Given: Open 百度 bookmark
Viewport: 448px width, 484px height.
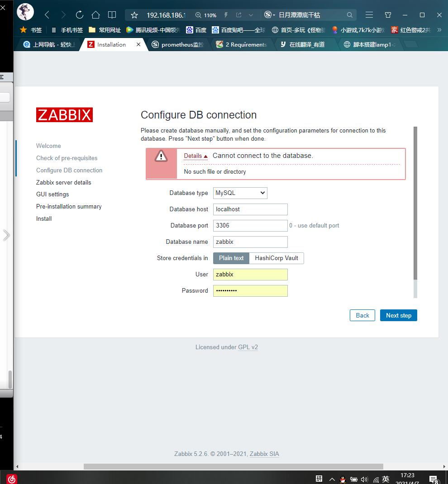Looking at the screenshot, I should click(196, 30).
